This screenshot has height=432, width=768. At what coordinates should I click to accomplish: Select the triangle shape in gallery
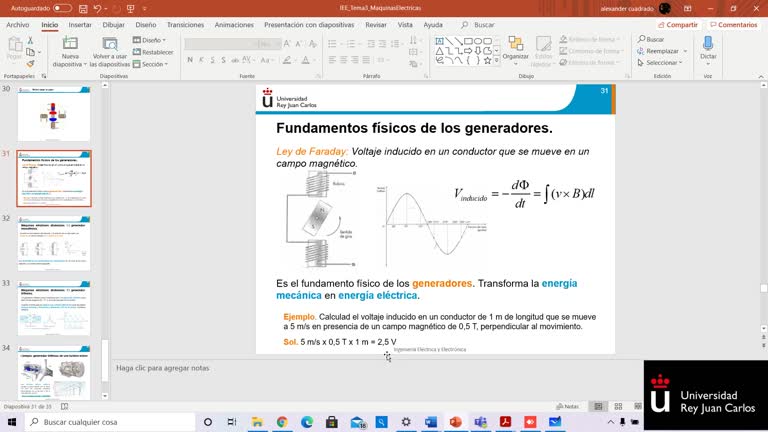coord(439,51)
